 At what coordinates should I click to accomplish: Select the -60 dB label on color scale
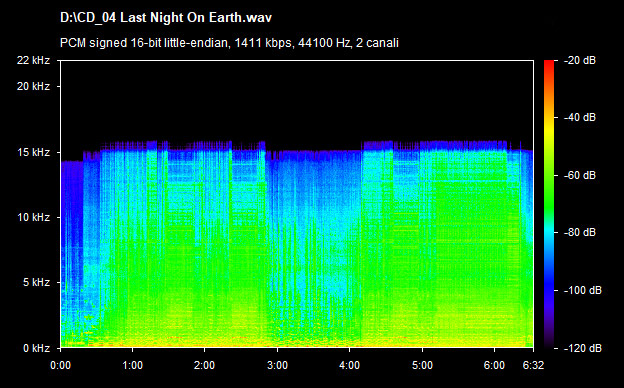click(580, 175)
